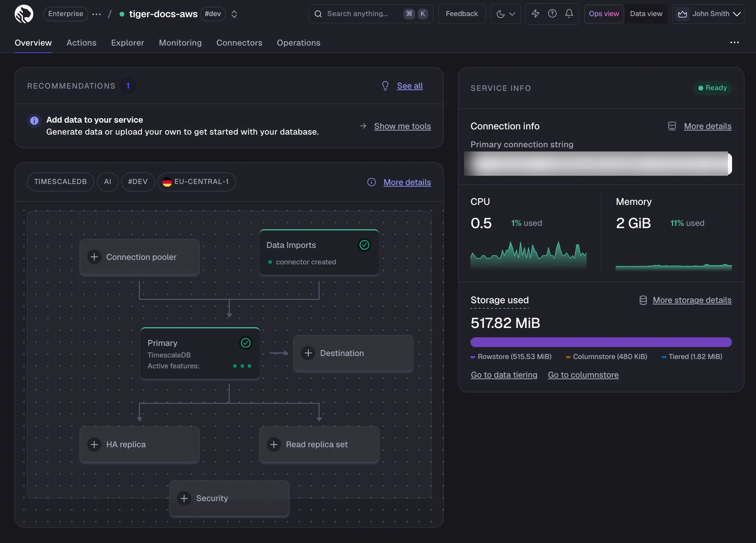Image resolution: width=756 pixels, height=543 pixels.
Task: Click the connection info server icon
Action: pyautogui.click(x=672, y=126)
